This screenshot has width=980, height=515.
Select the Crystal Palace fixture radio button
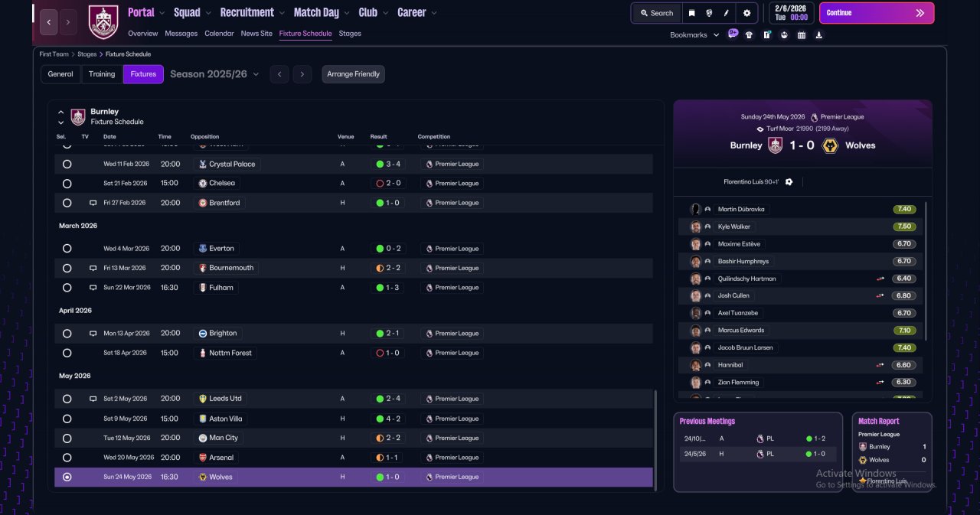point(67,164)
